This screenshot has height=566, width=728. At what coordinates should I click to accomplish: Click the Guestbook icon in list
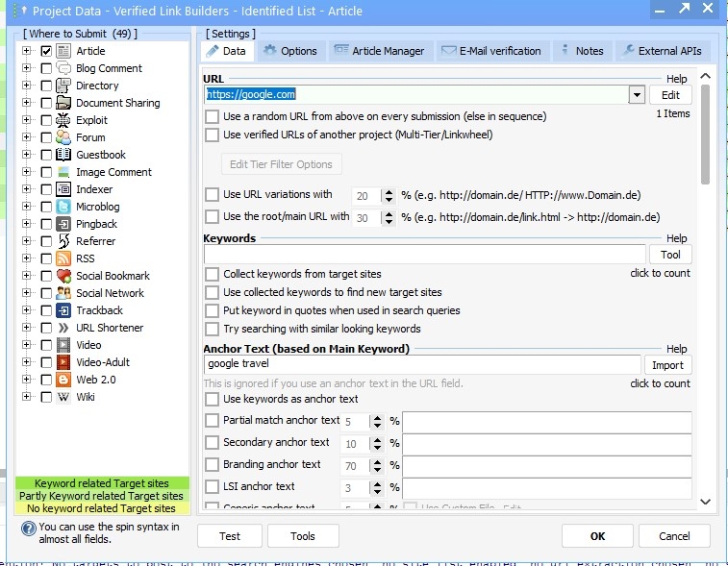pyautogui.click(x=63, y=155)
